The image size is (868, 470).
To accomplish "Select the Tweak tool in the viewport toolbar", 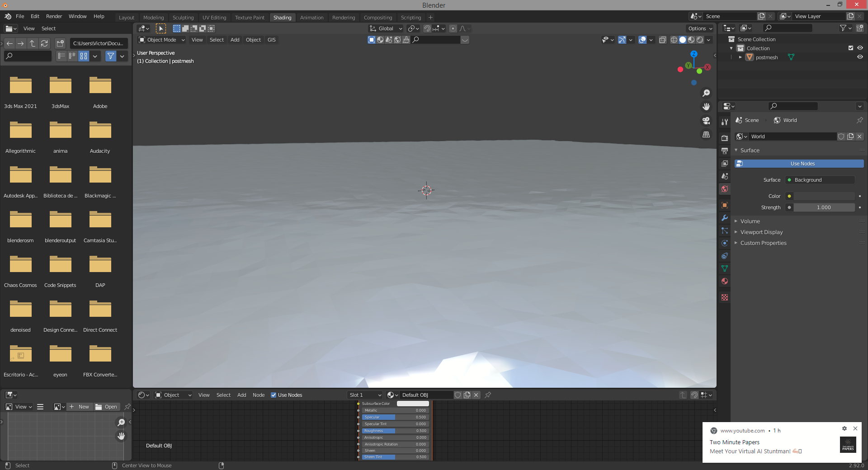I will click(x=161, y=28).
